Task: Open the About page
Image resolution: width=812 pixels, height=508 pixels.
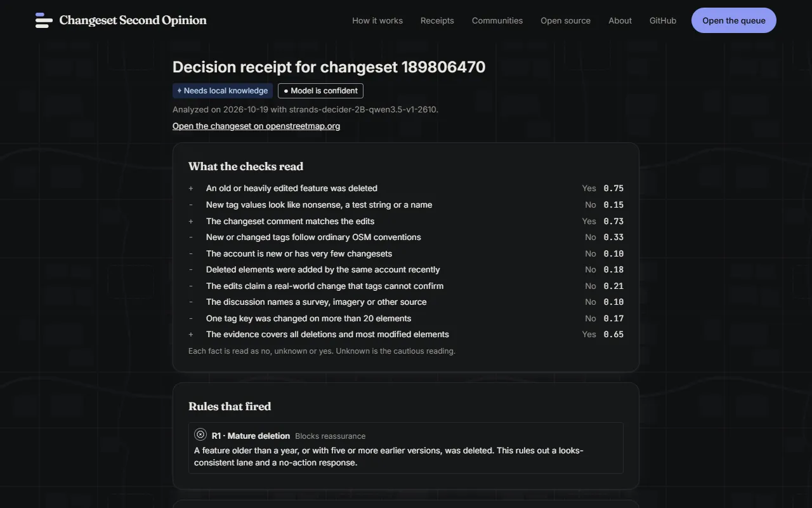Action: (x=620, y=20)
